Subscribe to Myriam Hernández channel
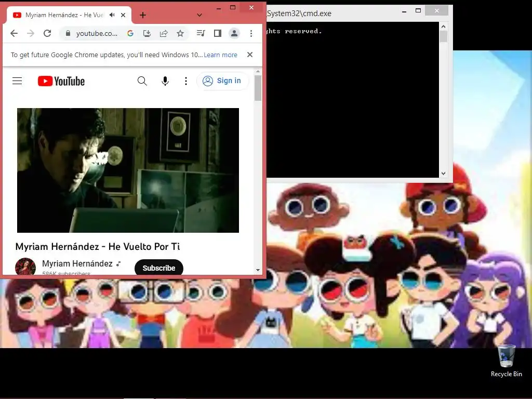 (x=159, y=268)
